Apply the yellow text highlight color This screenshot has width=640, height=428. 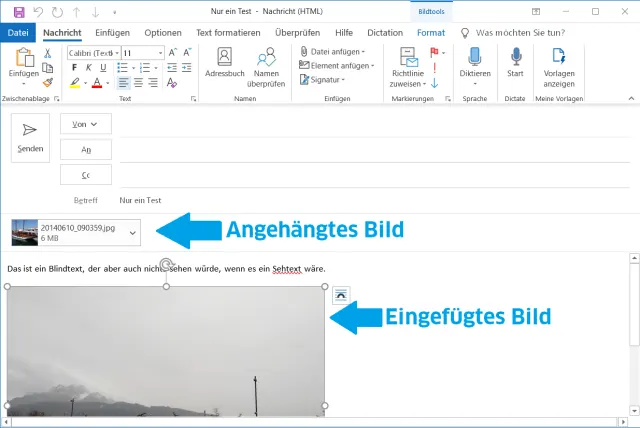click(75, 83)
